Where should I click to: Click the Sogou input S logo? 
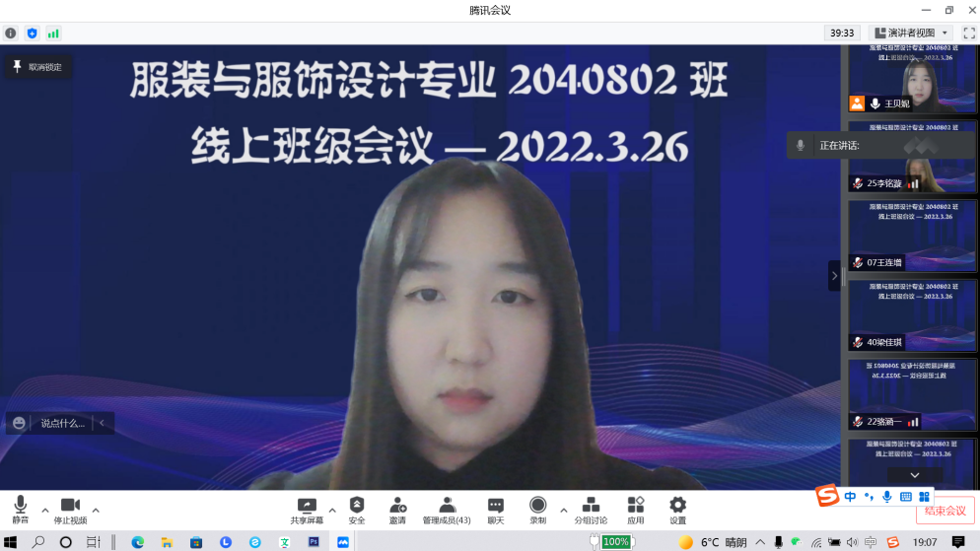tap(827, 496)
